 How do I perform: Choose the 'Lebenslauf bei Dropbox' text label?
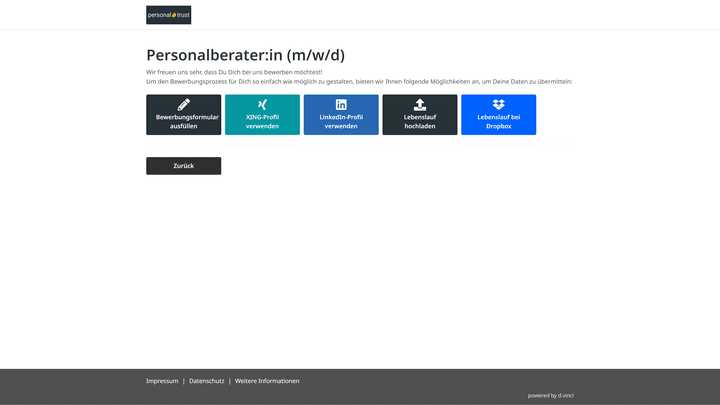coord(498,122)
